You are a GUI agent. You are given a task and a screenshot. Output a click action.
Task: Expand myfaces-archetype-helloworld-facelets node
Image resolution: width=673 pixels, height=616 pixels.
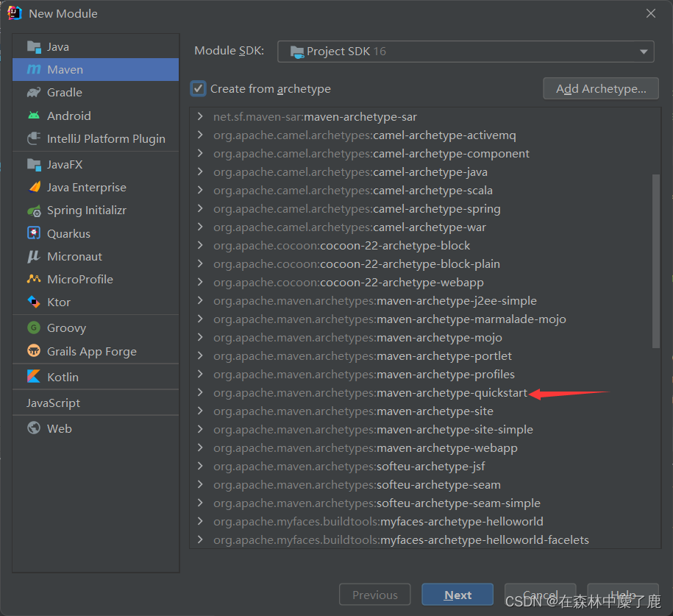[x=200, y=539]
